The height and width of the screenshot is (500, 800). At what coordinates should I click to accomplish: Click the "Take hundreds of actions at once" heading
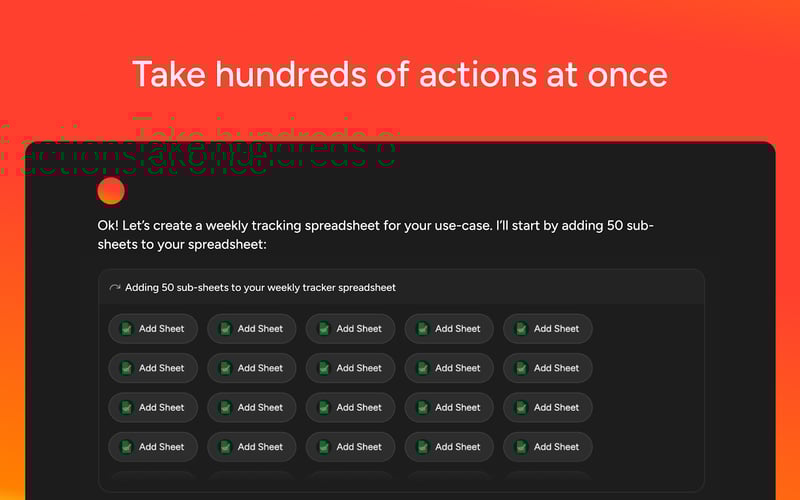pos(400,74)
